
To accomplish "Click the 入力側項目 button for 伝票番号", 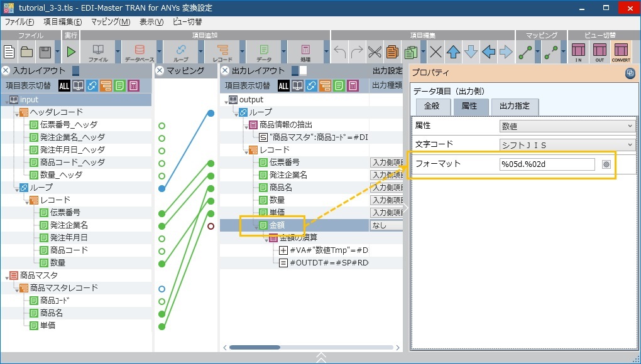I will [386, 163].
